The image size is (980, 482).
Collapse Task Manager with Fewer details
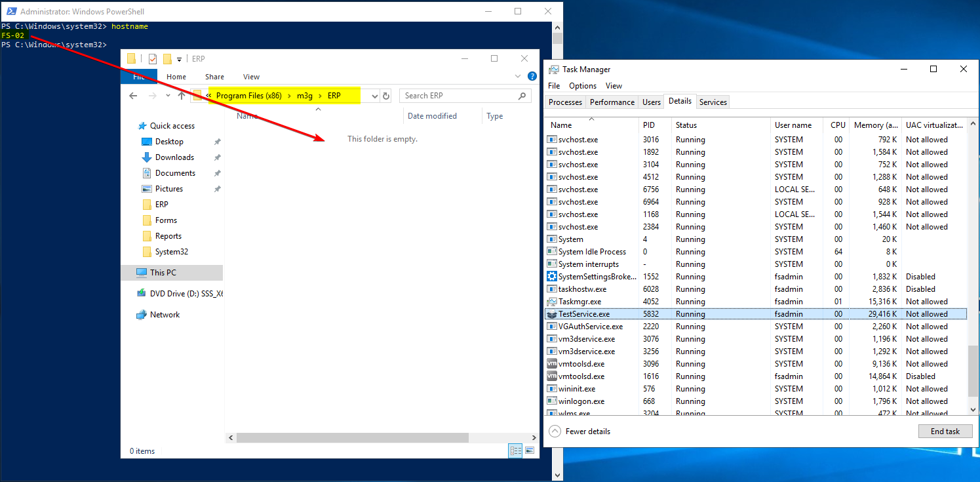(x=580, y=432)
